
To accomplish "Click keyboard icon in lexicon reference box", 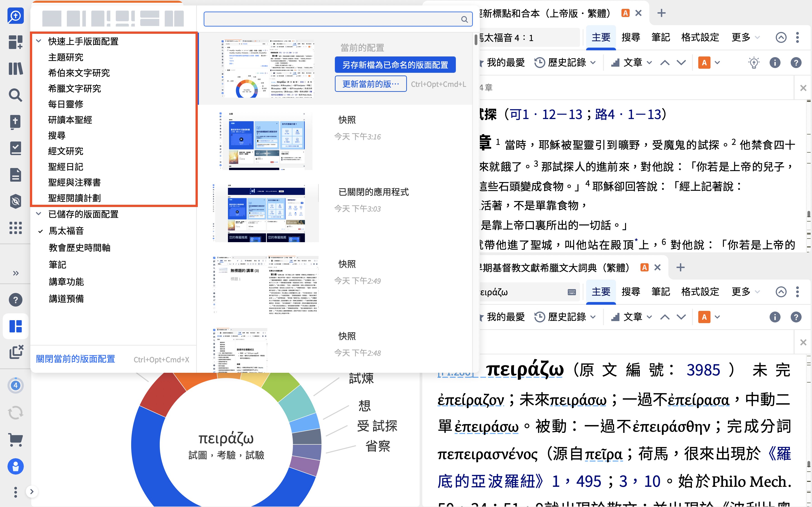I will [x=572, y=292].
